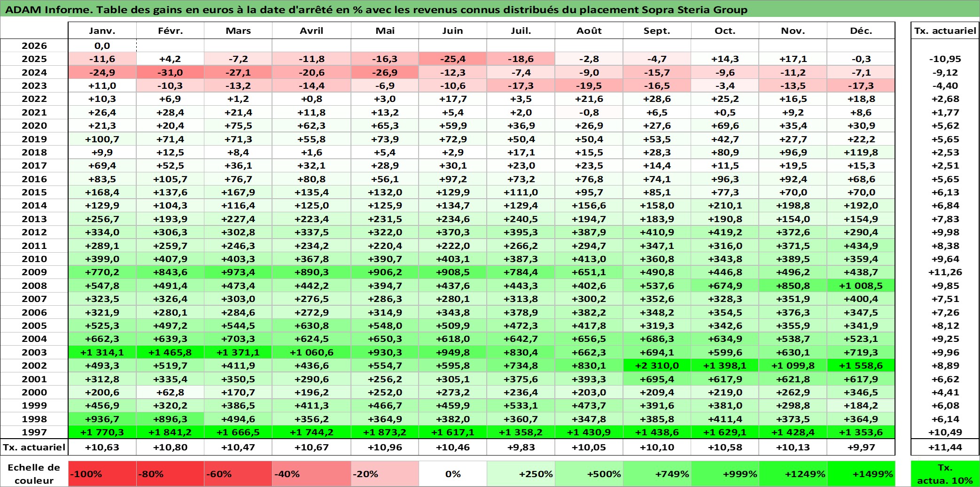Screen dimensions: 980x487
Task: Select the Janv. column header
Action: click(x=102, y=31)
